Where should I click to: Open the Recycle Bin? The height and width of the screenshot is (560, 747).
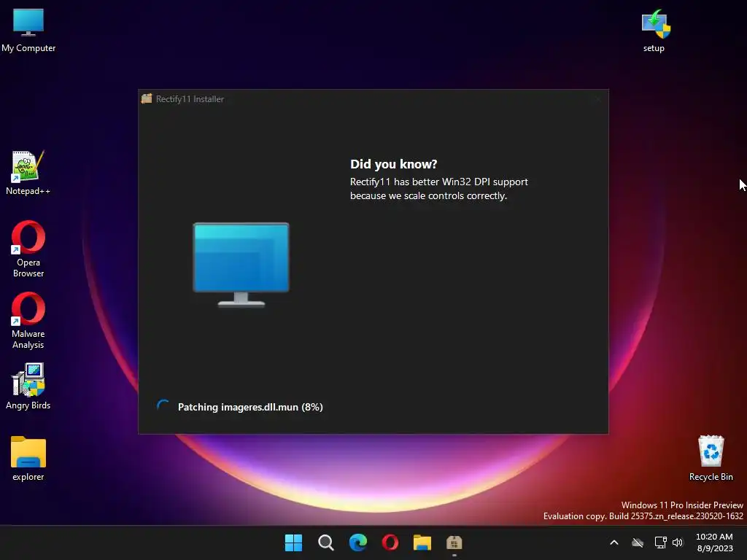point(711,458)
